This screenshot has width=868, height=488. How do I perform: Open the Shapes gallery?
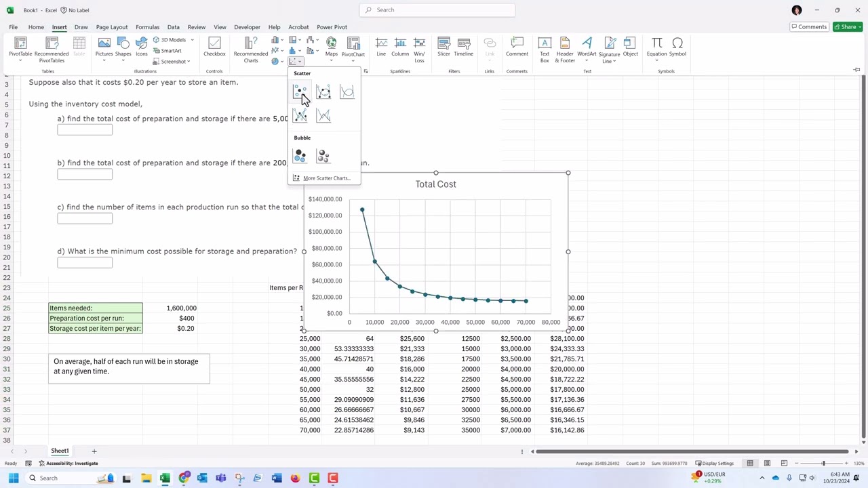123,49
